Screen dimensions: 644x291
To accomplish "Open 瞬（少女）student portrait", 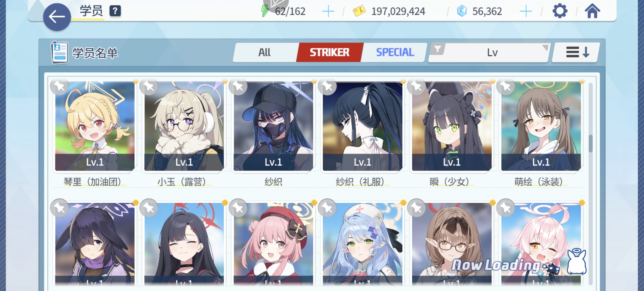I will click(x=451, y=126).
